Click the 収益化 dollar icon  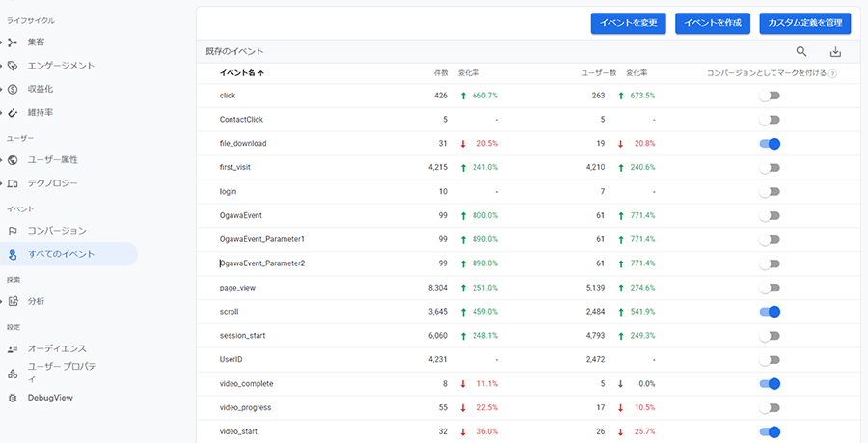[13, 89]
